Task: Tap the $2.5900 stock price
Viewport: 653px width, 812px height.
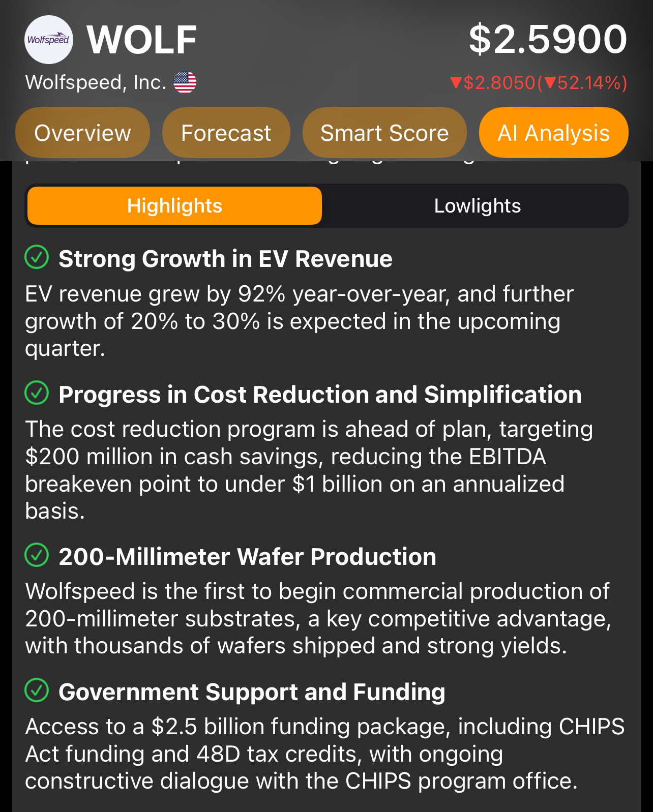Action: pyautogui.click(x=548, y=39)
